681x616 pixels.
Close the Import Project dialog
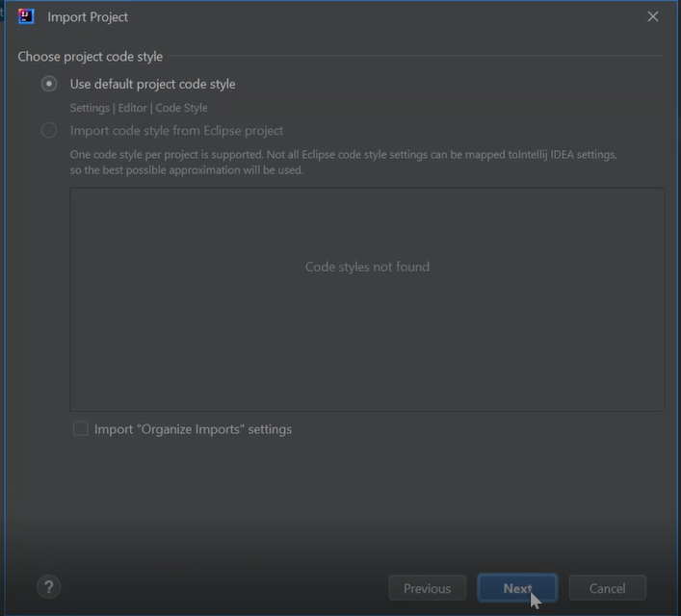(653, 17)
